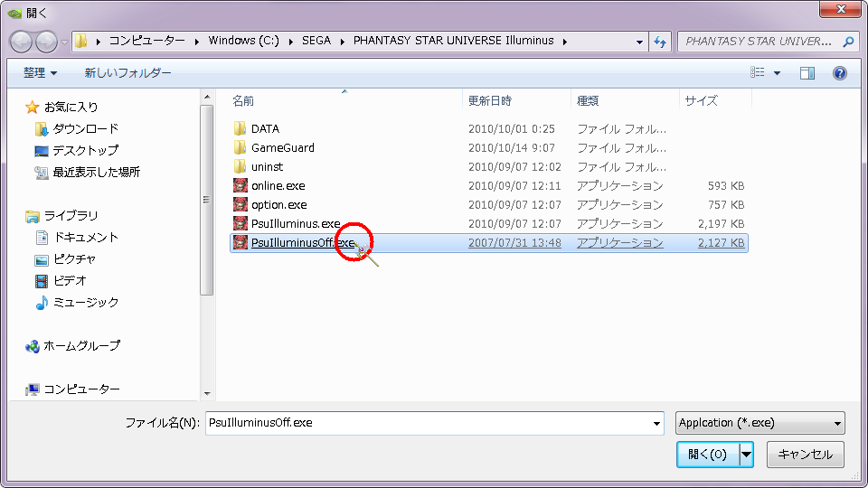Select デスクトップ in sidebar
The width and height of the screenshot is (868, 488).
pos(86,151)
